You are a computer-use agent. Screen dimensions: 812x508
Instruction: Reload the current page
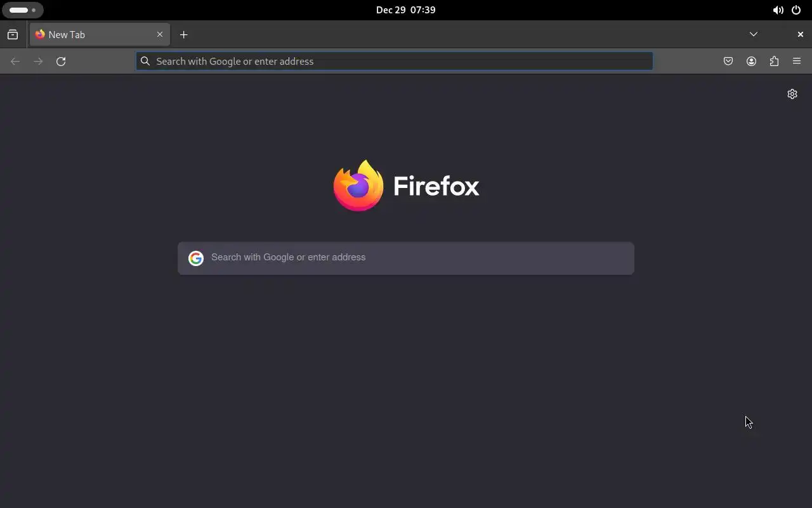pos(61,61)
